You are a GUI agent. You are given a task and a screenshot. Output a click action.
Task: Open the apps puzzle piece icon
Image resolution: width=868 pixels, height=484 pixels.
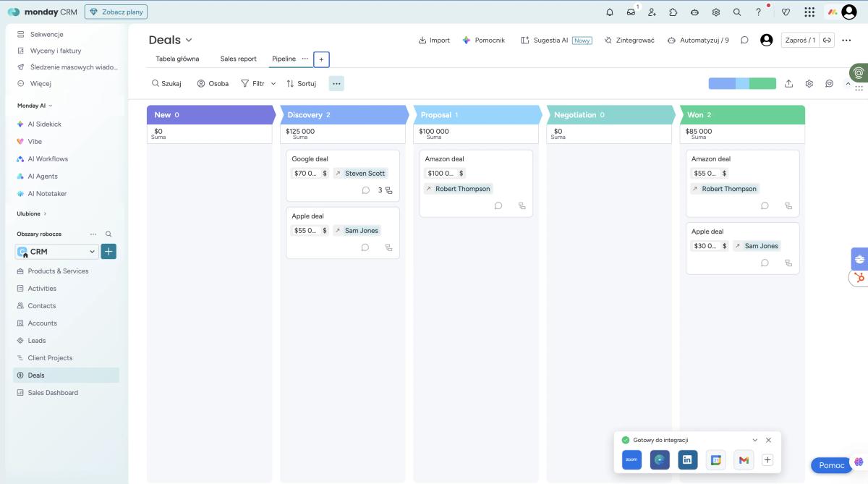pyautogui.click(x=673, y=12)
